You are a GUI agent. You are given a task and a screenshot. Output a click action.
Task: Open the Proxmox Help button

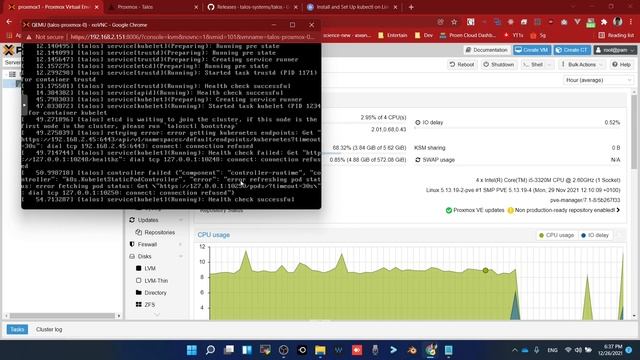(x=621, y=64)
